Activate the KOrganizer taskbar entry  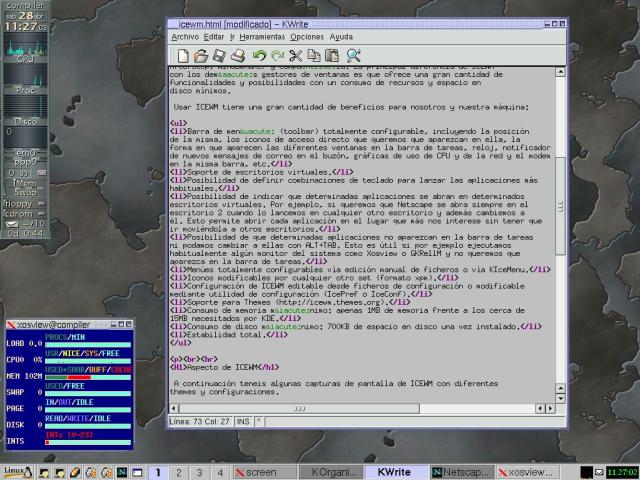click(331, 473)
